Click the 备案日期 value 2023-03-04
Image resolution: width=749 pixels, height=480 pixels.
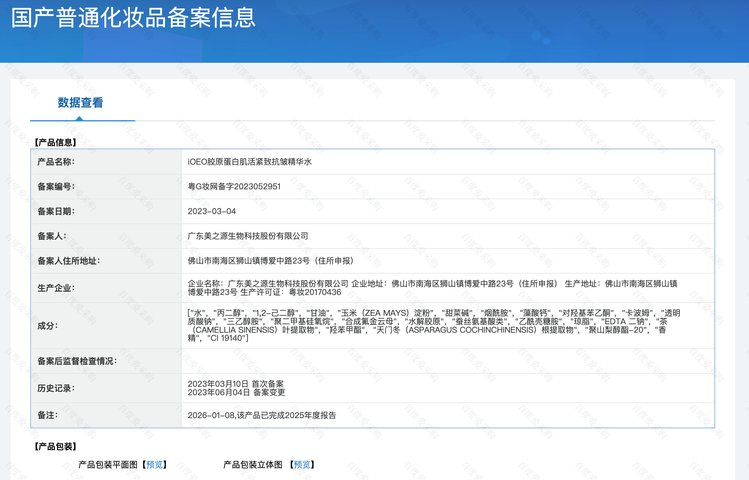click(212, 211)
